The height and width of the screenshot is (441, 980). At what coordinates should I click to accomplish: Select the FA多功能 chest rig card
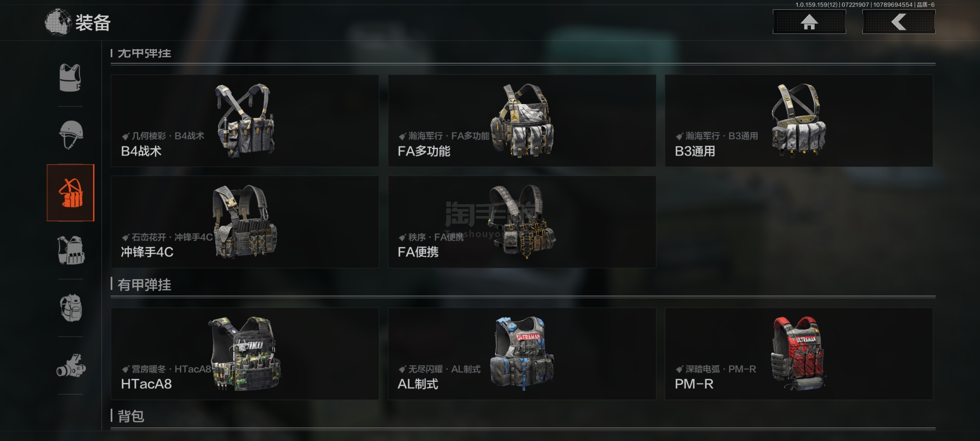521,121
